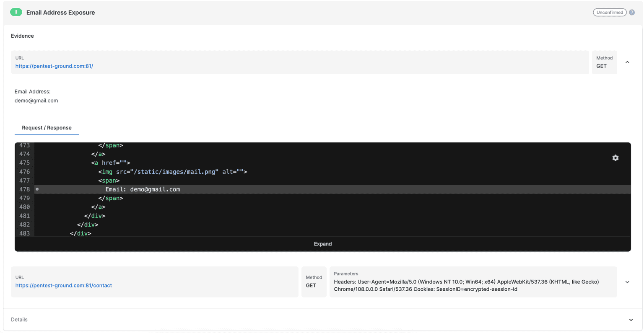644x333 pixels.
Task: Click the Email Address Exposure title
Action: coord(60,13)
